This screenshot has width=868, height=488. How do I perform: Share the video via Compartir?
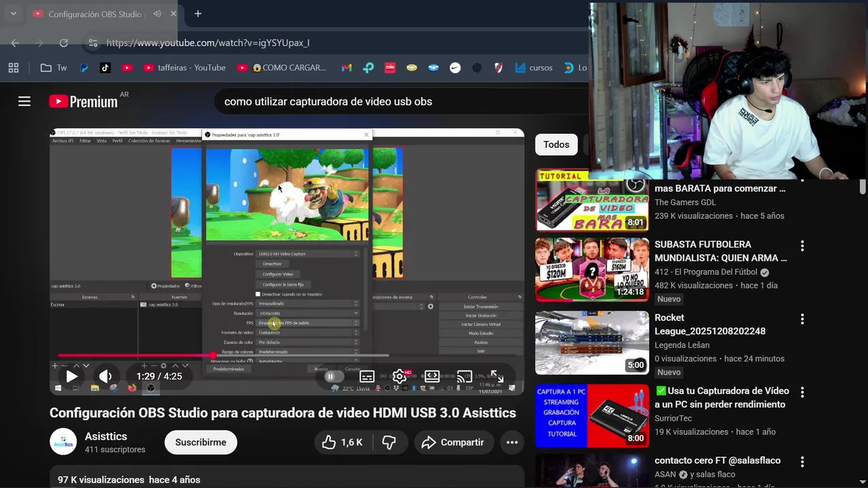coord(453,443)
